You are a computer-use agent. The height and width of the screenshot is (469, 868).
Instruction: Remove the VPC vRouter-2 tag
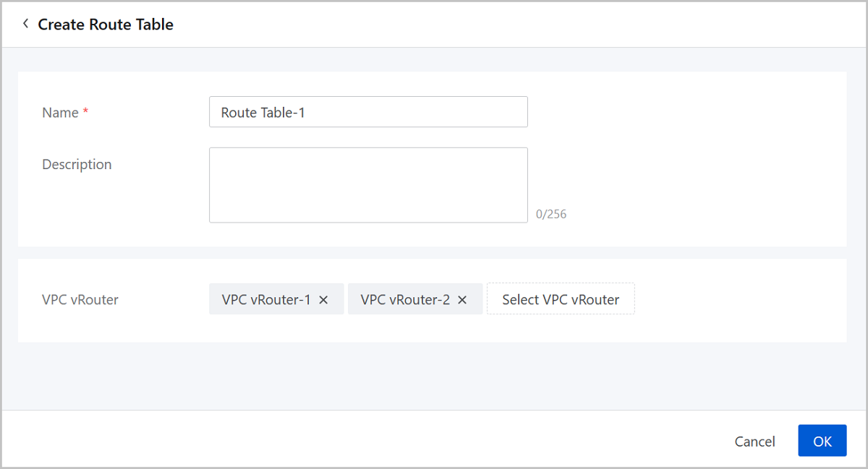click(462, 300)
